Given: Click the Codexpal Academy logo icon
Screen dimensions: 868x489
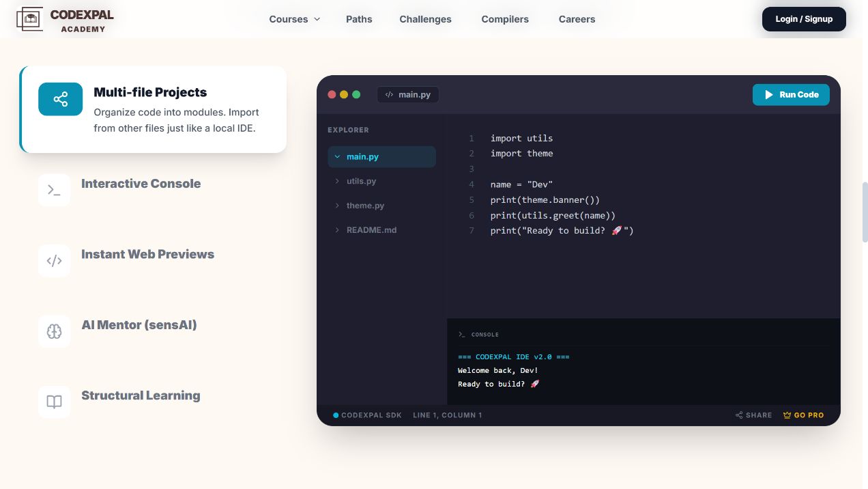Looking at the screenshot, I should pyautogui.click(x=29, y=19).
